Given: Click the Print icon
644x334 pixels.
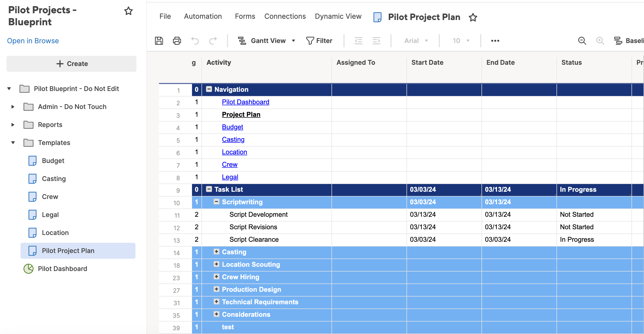Looking at the screenshot, I should (177, 40).
